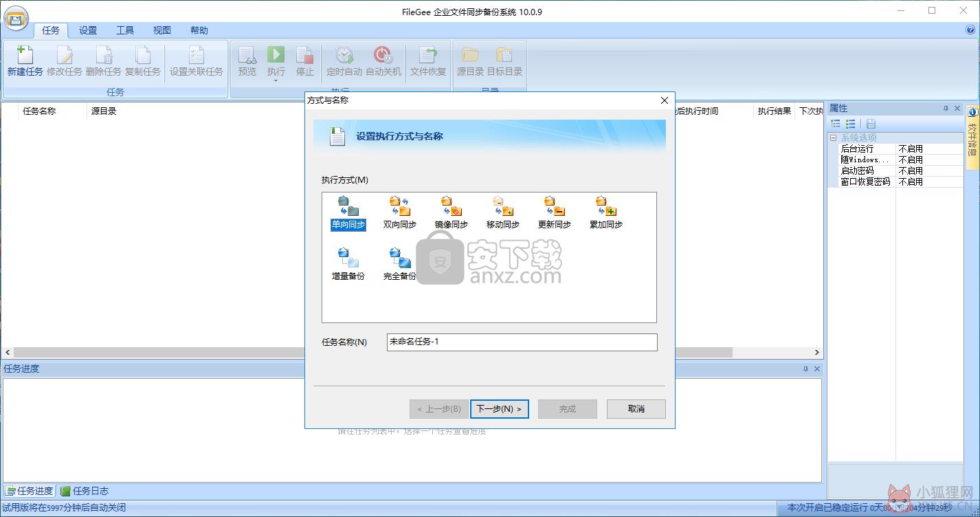This screenshot has height=517, width=980.
Task: Open the 工具 ribbon tab
Action: coord(125,30)
